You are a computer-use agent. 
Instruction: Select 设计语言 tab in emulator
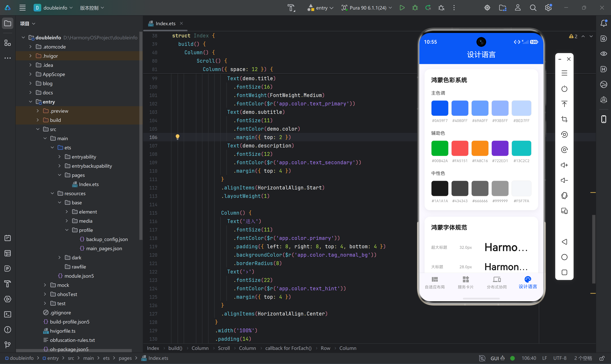(x=528, y=283)
